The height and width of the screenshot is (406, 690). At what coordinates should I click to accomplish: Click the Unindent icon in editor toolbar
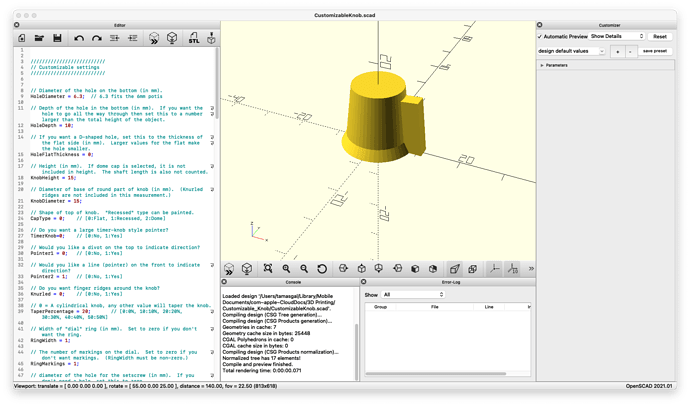coord(115,38)
